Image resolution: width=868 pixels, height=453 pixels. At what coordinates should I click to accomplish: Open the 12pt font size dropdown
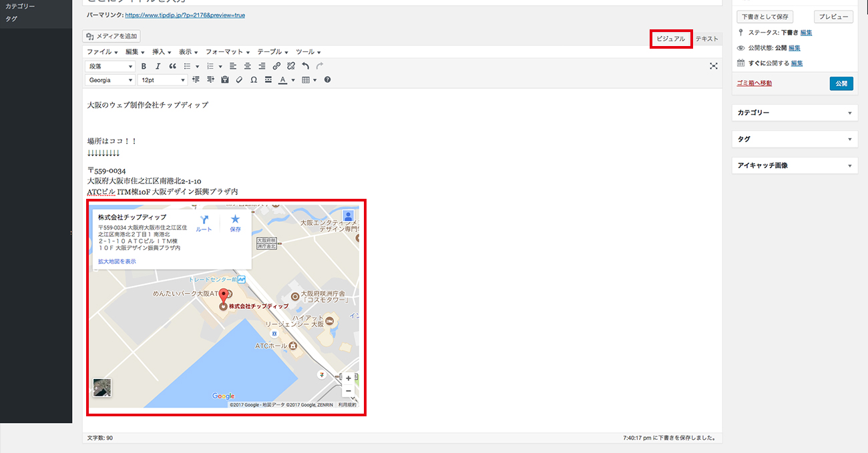[162, 79]
